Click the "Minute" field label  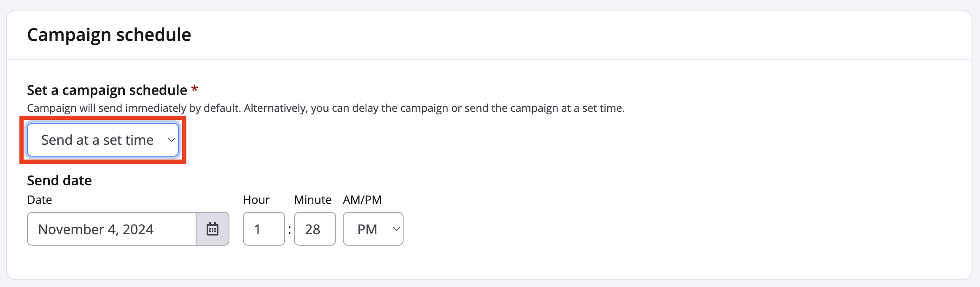click(312, 200)
